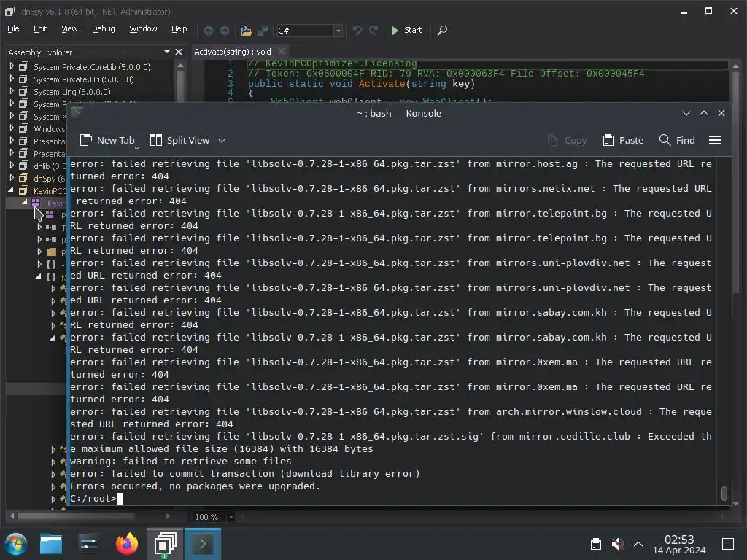Screen dimensions: 747x560
Task: Open the View menu
Action: (x=69, y=28)
